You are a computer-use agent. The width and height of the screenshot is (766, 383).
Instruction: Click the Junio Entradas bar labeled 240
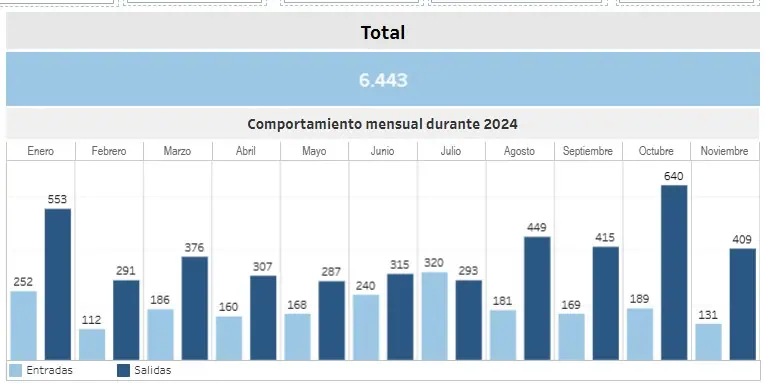click(366, 327)
